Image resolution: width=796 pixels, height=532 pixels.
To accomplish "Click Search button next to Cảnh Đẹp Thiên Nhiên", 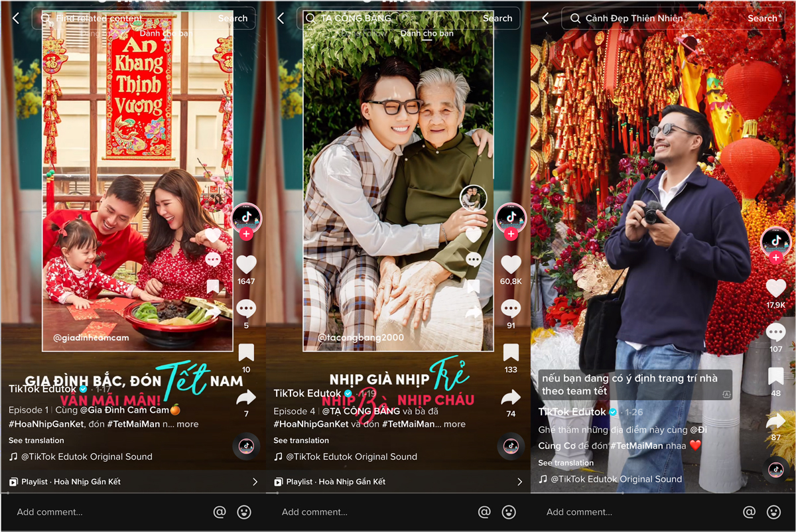I will click(x=762, y=18).
